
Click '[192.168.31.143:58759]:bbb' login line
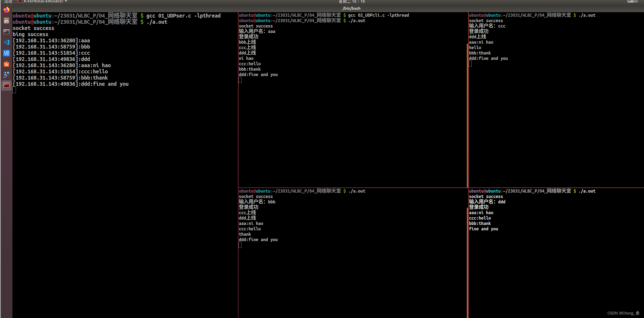51,47
